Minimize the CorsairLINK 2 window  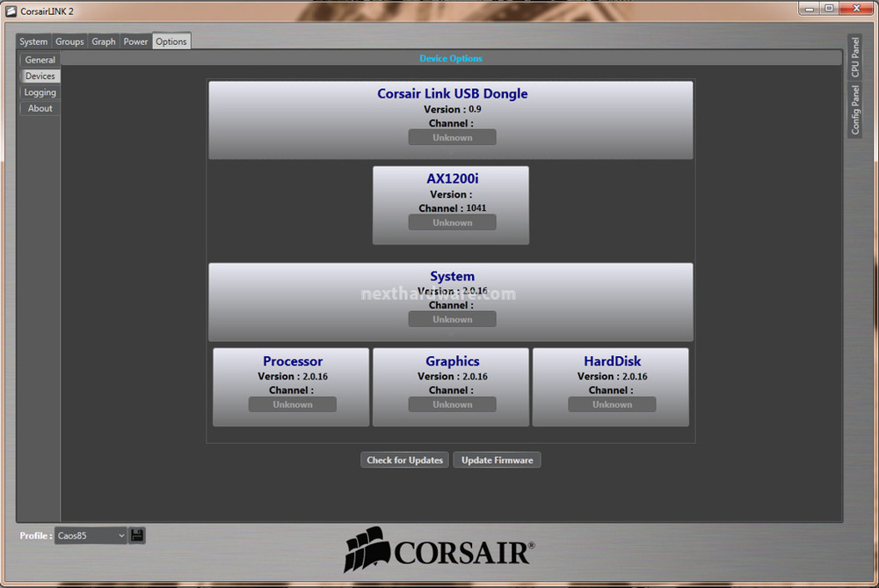[809, 9]
